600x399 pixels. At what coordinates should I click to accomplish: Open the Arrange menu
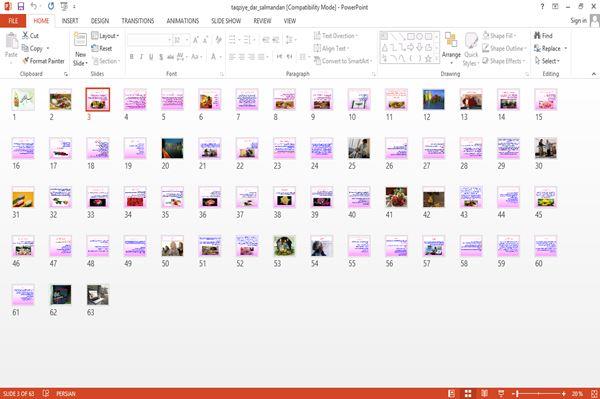[x=451, y=48]
